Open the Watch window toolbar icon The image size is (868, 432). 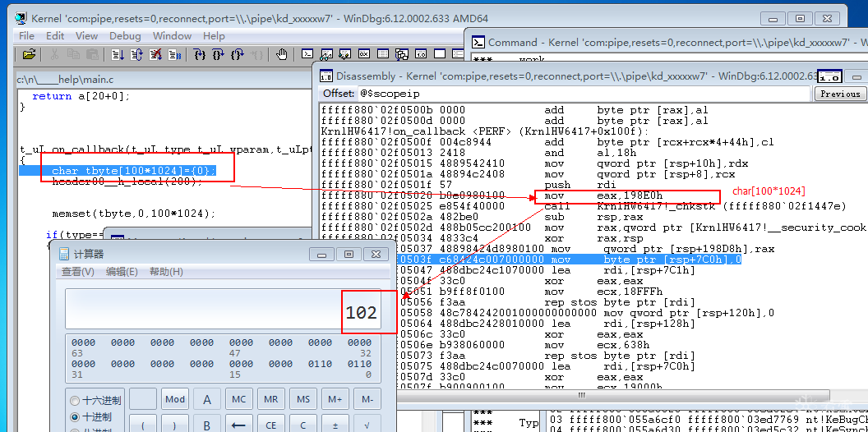(326, 54)
